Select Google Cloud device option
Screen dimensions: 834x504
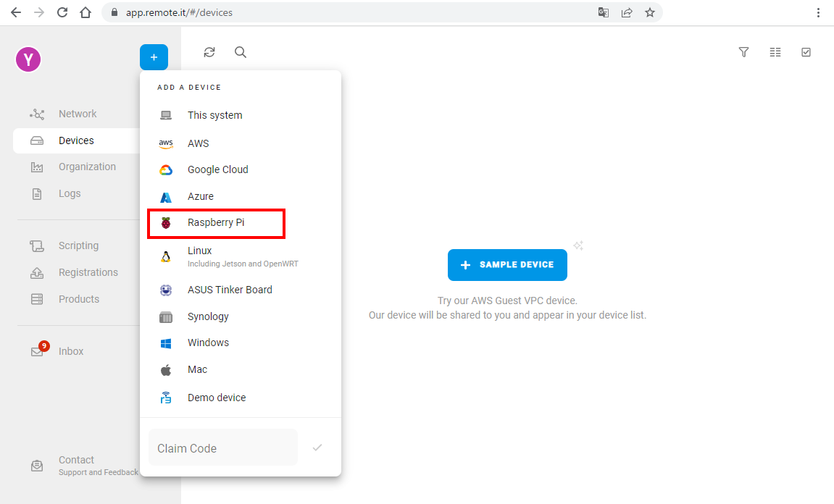pyautogui.click(x=217, y=169)
